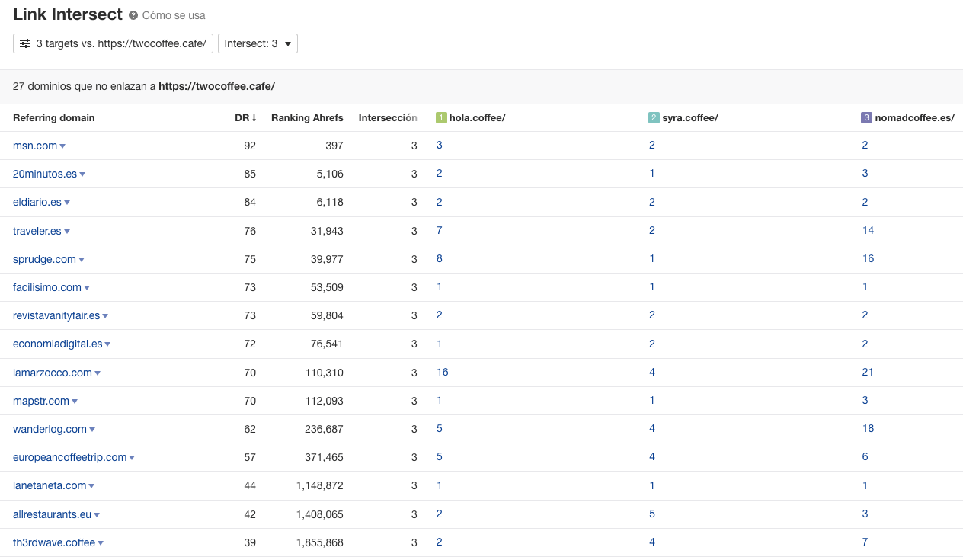Click the purple badge numbered 3
Screen dimensions: 963x560
[x=865, y=117]
